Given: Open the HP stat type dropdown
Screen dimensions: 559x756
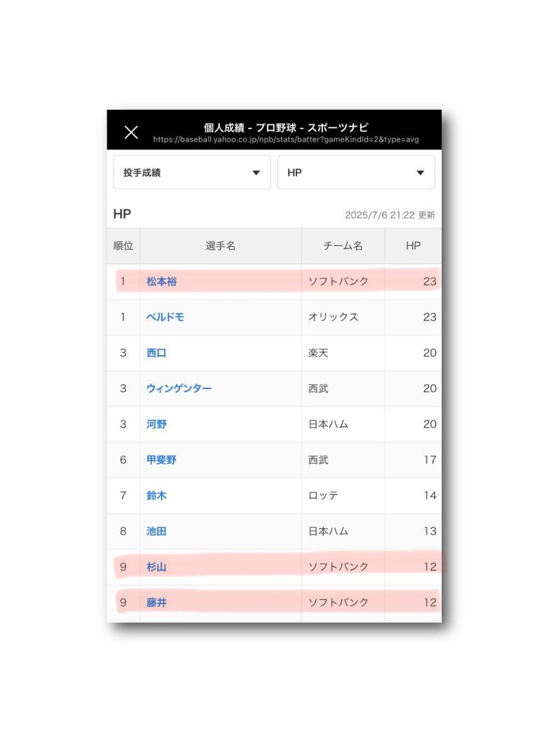Looking at the screenshot, I should pos(356,172).
